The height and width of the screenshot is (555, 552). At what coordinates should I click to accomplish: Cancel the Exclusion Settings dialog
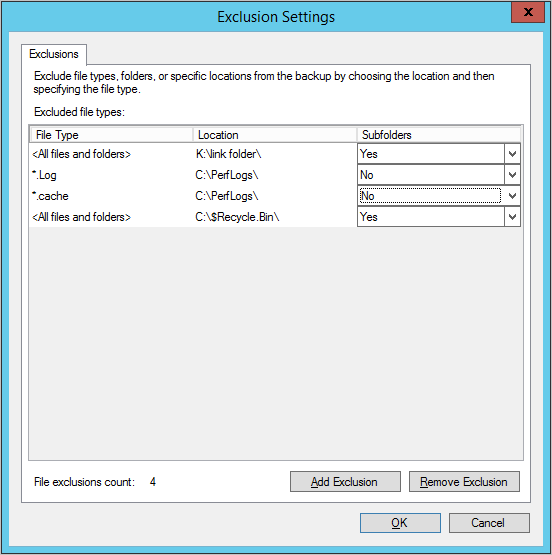click(489, 523)
